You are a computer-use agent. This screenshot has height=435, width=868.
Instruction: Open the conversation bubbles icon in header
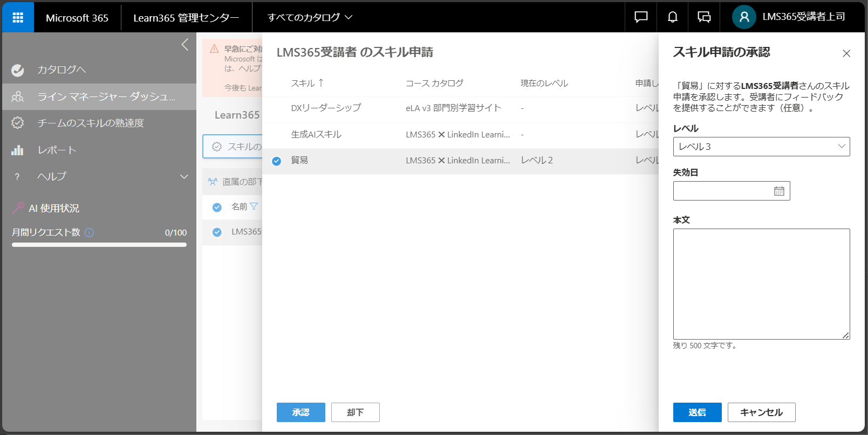704,17
